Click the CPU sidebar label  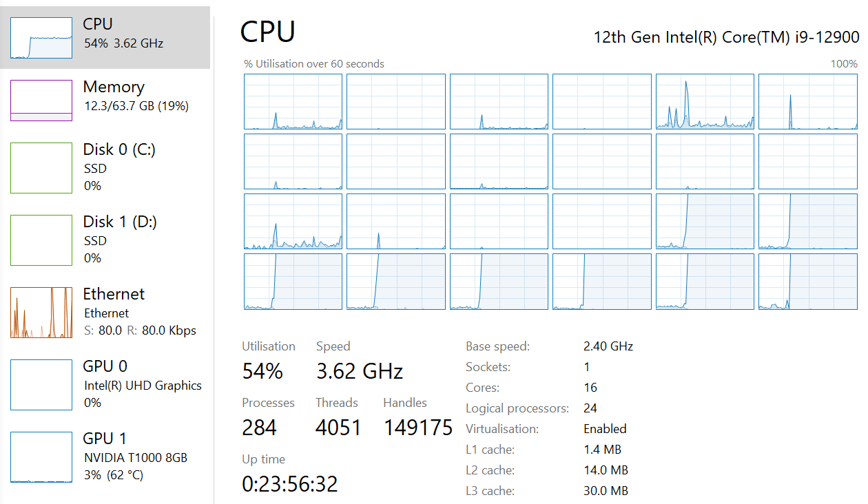point(98,24)
